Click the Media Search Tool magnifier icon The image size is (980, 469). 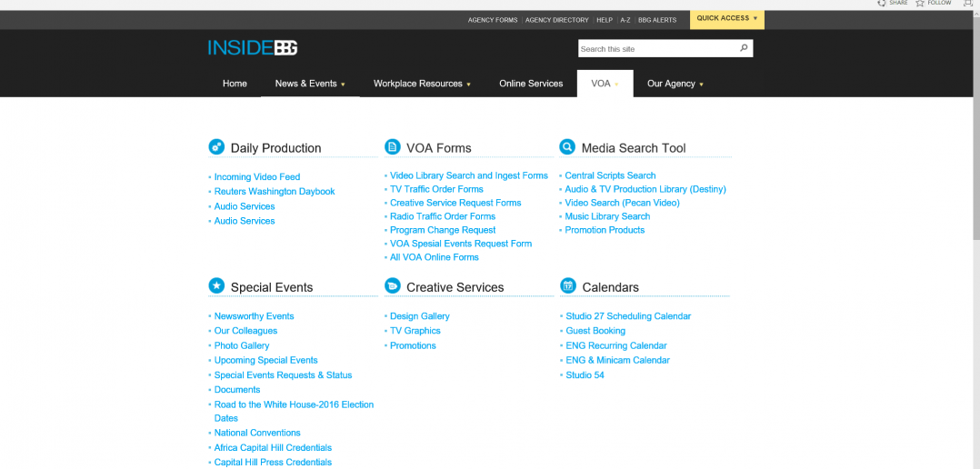[x=567, y=146]
